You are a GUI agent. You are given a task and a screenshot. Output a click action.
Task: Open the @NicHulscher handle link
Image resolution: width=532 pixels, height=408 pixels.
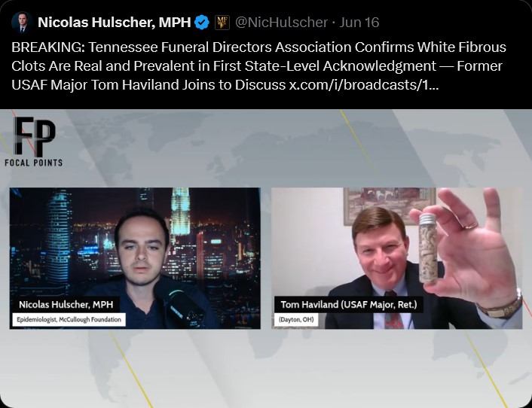point(281,23)
